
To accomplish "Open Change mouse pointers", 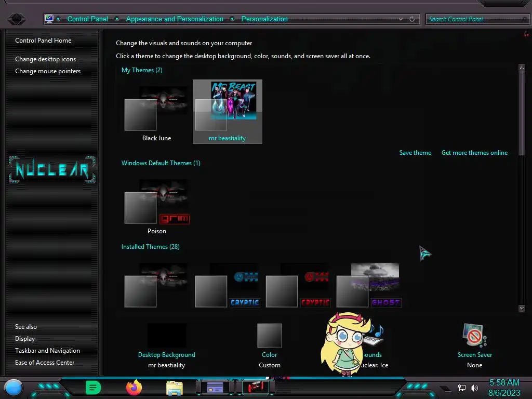I will point(48,71).
